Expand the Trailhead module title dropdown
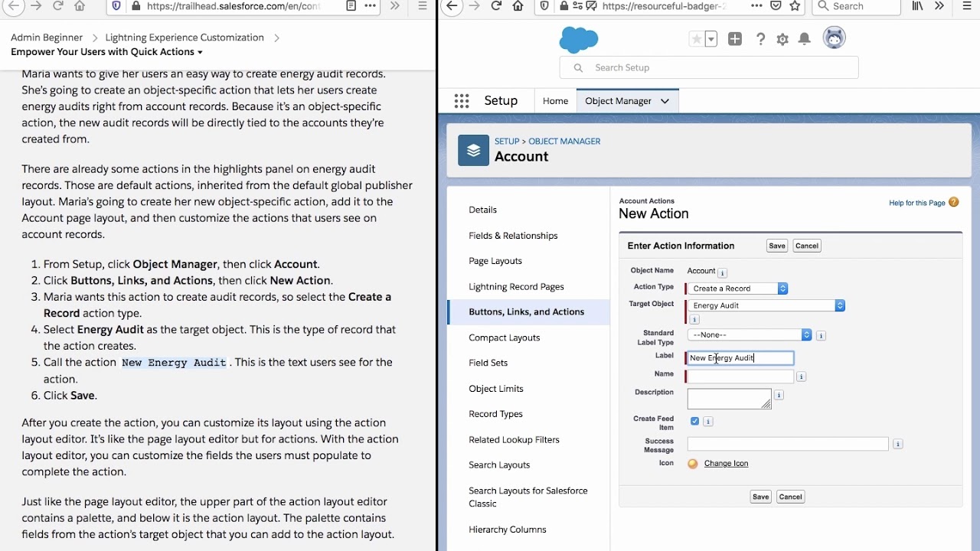980x551 pixels. point(200,53)
